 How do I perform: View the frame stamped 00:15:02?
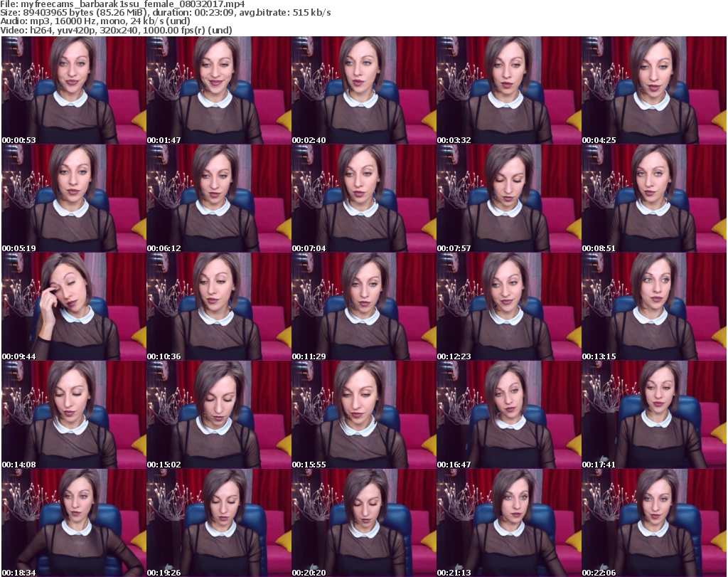click(219, 414)
